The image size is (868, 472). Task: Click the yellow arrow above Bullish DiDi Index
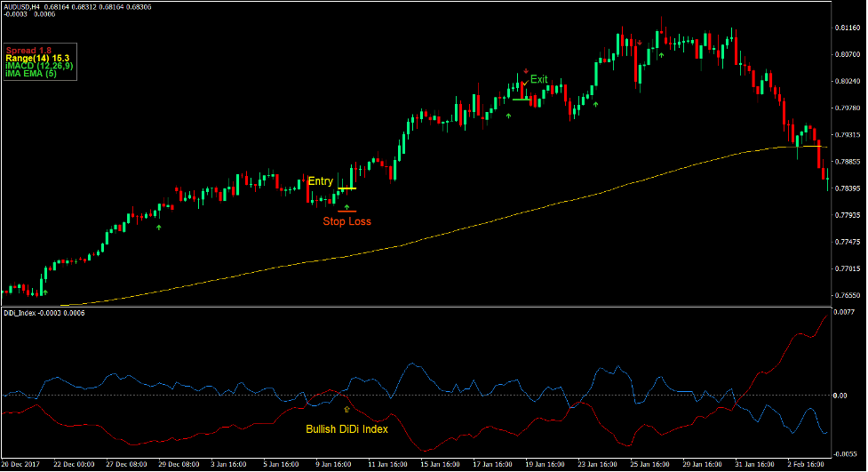coord(346,409)
